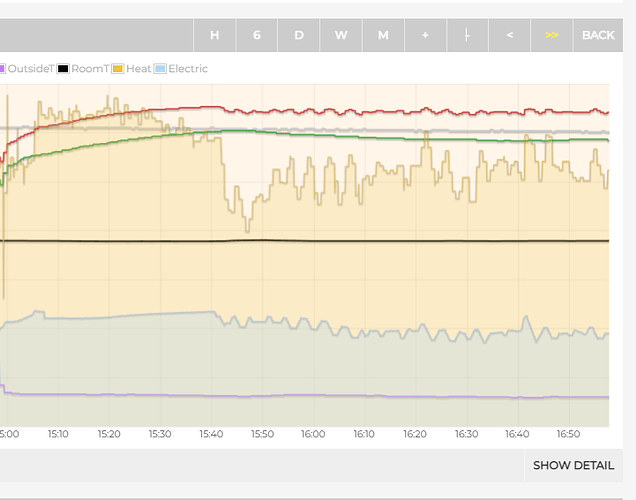Click the orange Heat color swatch
636x500 pixels.
click(x=117, y=69)
